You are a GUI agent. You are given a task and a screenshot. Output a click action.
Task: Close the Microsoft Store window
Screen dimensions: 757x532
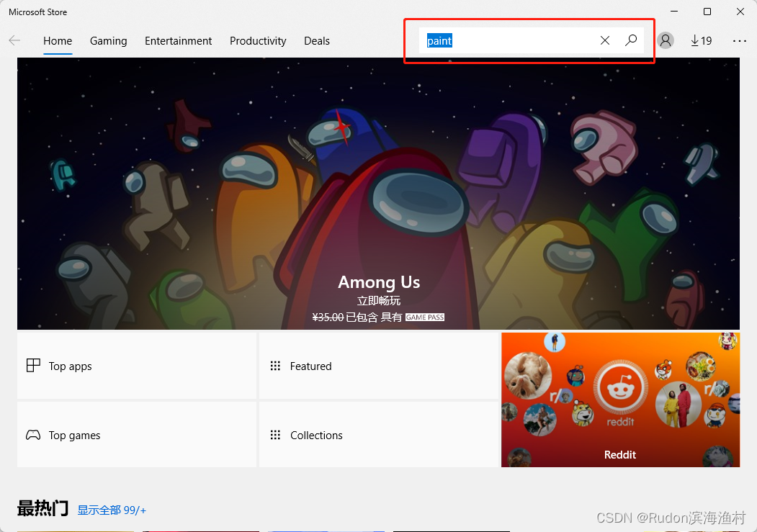tap(740, 12)
